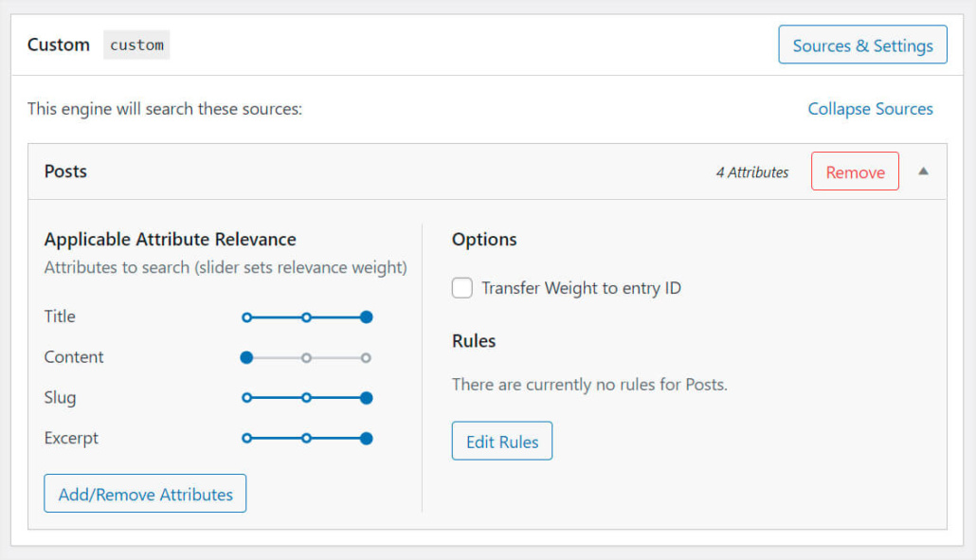976x560 pixels.
Task: Enable Transfer Weight to entry ID checkbox
Action: 462,288
